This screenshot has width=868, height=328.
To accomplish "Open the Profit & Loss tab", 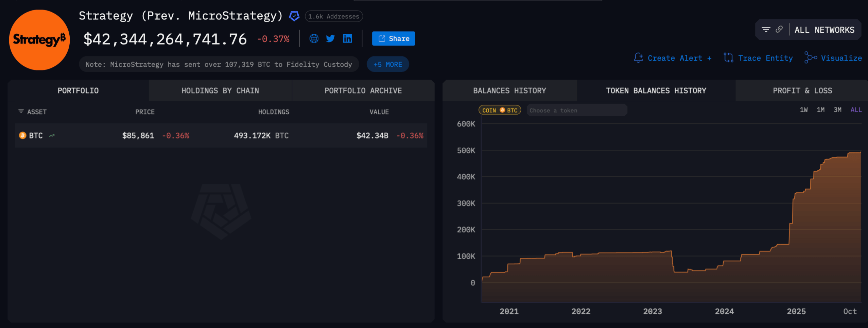I will tap(802, 91).
